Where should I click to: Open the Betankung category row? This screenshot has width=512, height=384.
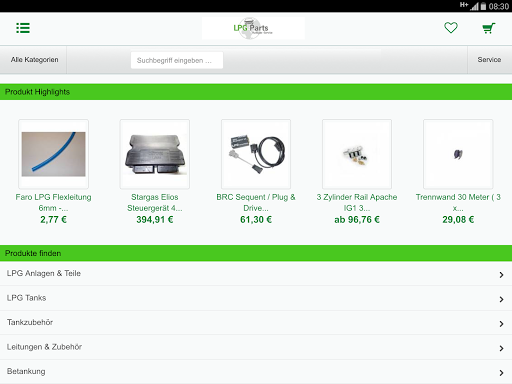pyautogui.click(x=256, y=372)
